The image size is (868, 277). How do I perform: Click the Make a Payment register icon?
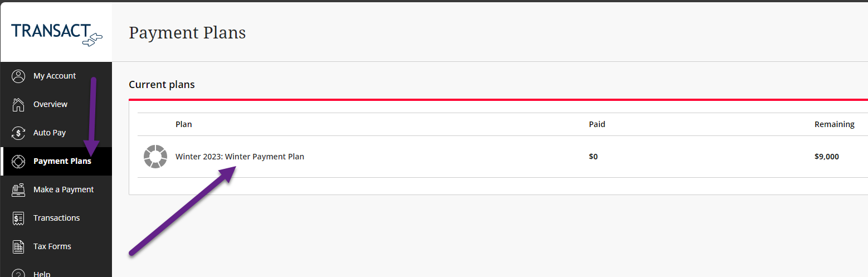pyautogui.click(x=18, y=190)
